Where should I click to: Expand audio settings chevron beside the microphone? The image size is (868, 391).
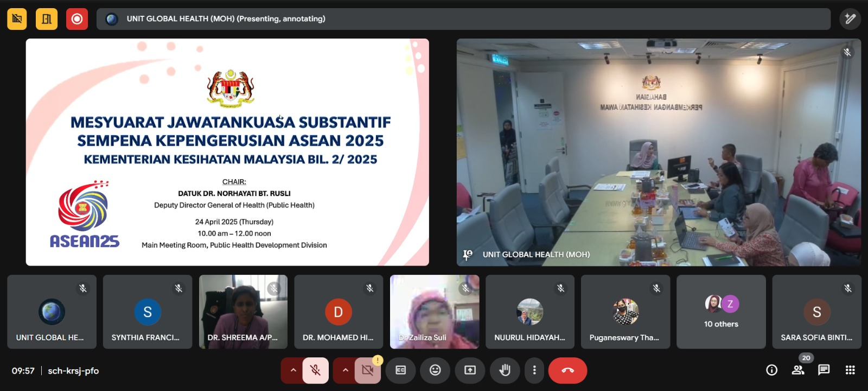click(x=293, y=370)
